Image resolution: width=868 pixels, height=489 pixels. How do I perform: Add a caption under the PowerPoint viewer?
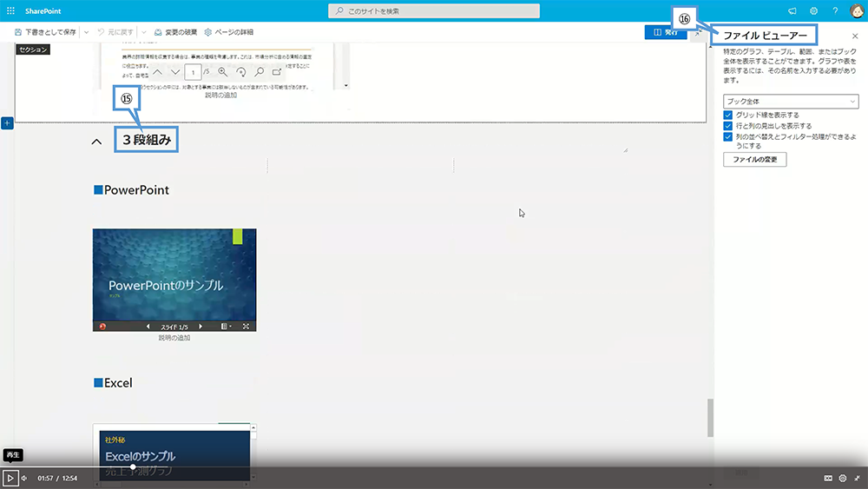coord(174,338)
